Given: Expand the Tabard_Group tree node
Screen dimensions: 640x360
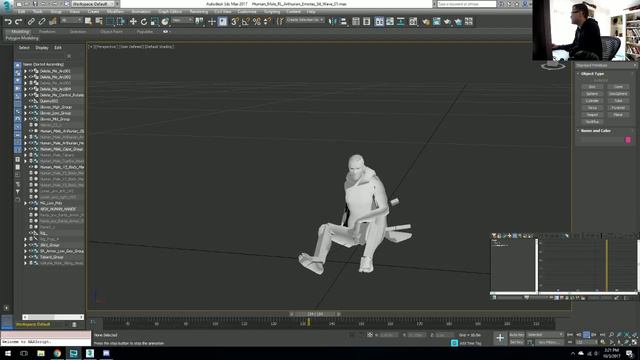Looking at the screenshot, I should [x=25, y=257].
